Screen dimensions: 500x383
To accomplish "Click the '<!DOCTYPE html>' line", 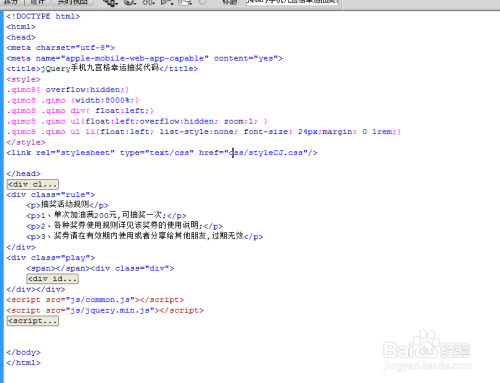I will pyautogui.click(x=43, y=16).
